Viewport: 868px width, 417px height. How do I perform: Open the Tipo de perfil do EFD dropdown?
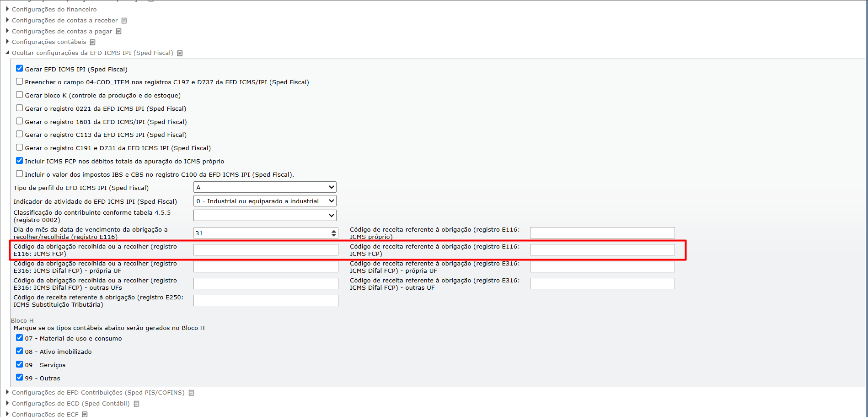pos(265,187)
